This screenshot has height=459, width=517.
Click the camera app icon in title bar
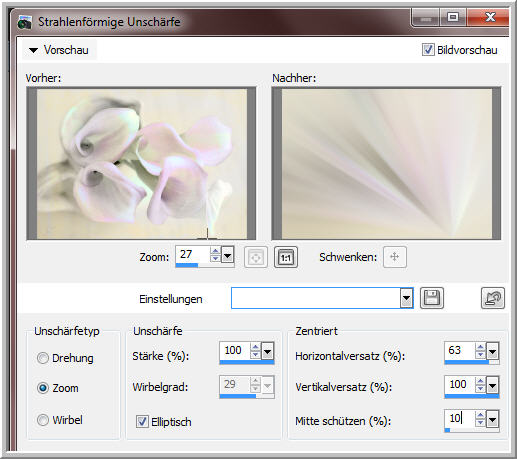24,22
